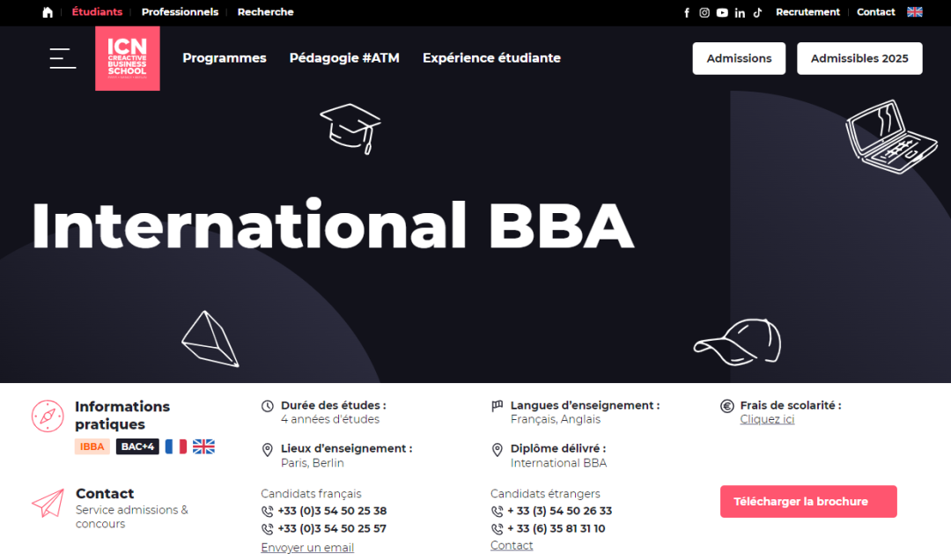The height and width of the screenshot is (560, 951).
Task: Click the paper plane Contact icon
Action: pos(48,503)
